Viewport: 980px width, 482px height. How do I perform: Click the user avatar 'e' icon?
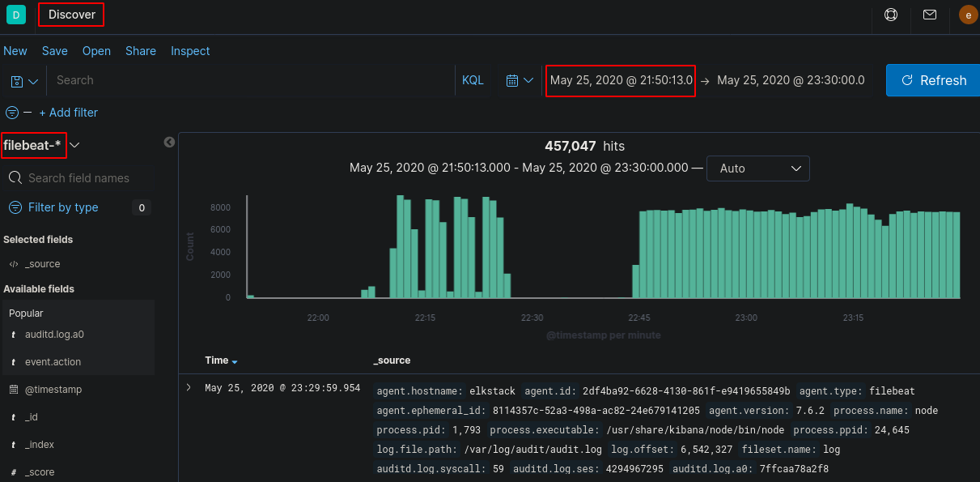(968, 15)
